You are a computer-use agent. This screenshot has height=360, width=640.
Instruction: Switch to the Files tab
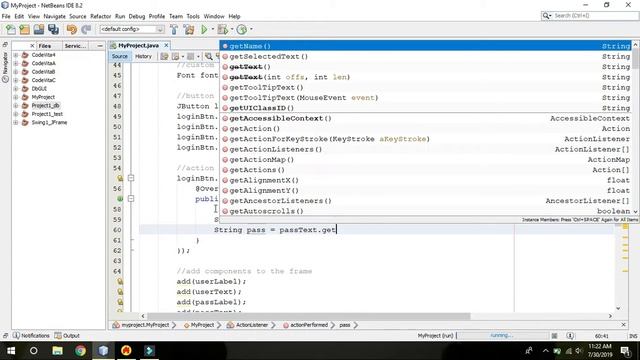(x=45, y=46)
